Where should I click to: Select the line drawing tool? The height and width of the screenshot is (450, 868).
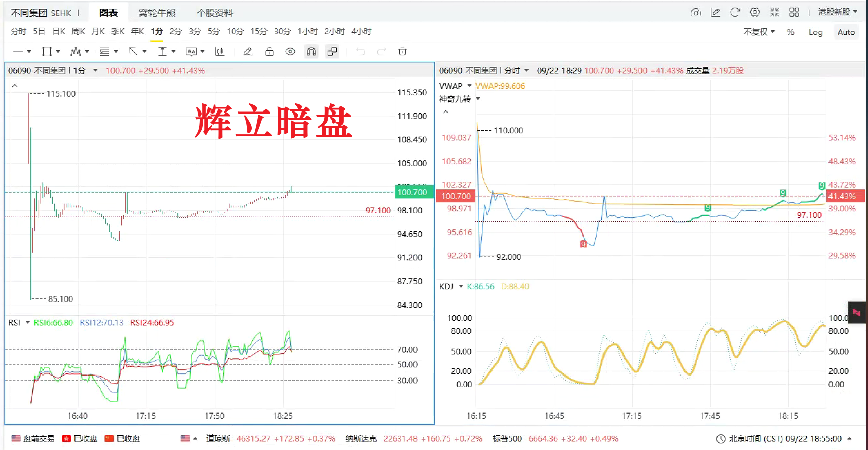pos(18,52)
